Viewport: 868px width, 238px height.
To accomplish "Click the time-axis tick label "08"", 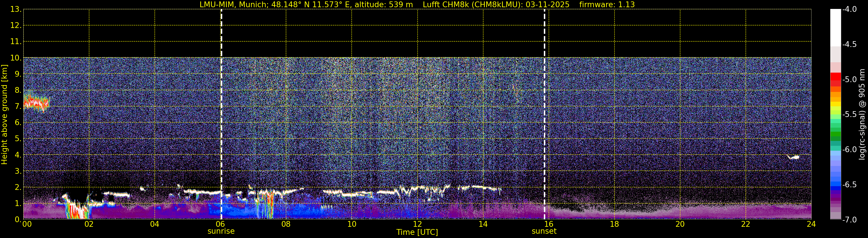I will point(286,224).
